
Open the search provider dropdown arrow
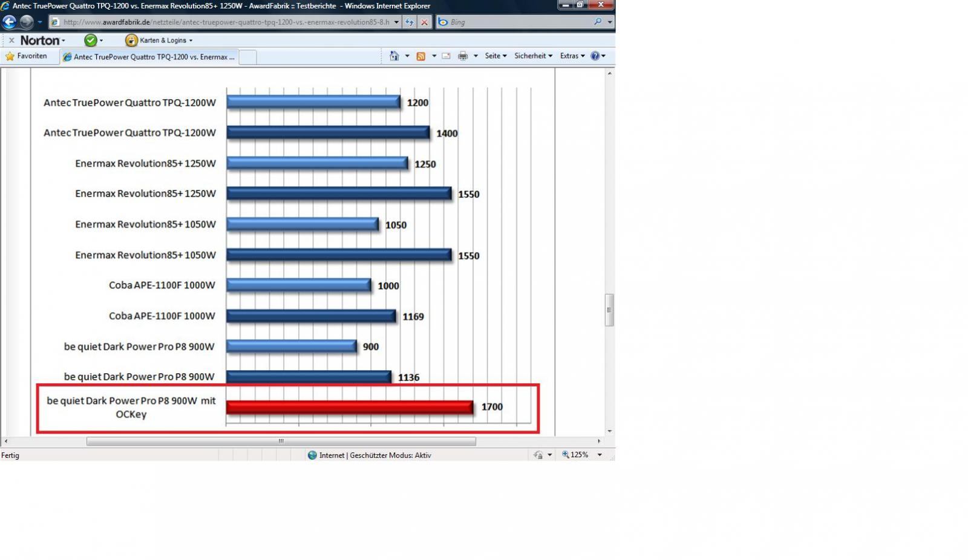coord(609,22)
